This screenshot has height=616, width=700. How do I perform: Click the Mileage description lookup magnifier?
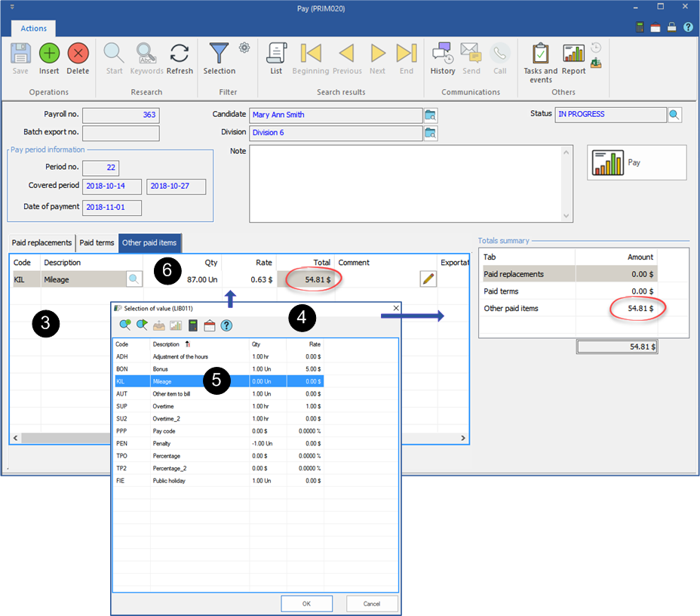point(134,279)
